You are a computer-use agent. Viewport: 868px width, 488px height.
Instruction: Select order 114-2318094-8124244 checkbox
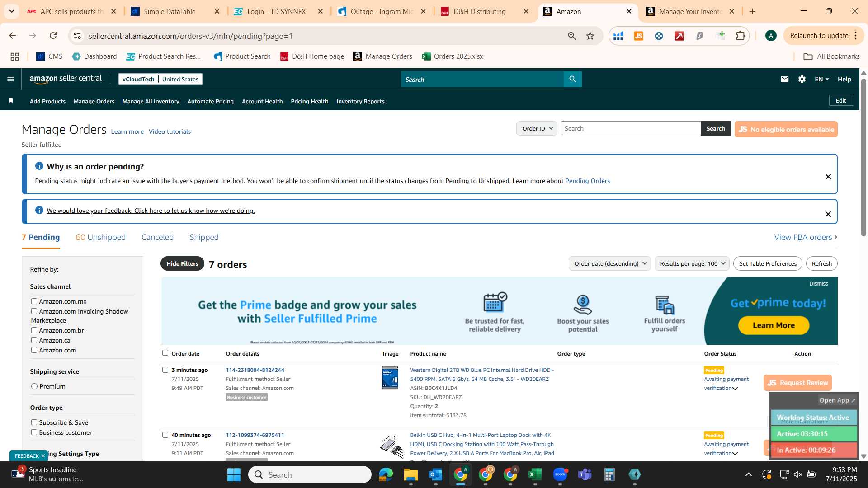[x=165, y=370]
